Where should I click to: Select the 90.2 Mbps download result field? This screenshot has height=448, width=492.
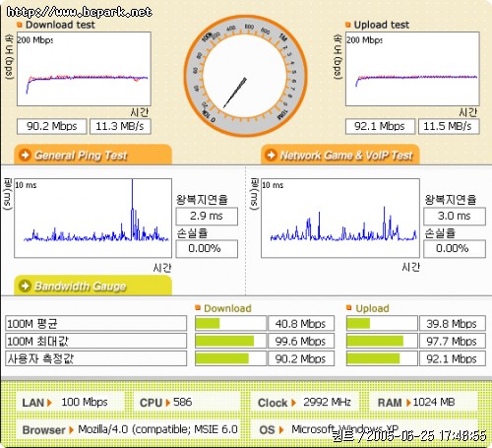click(x=52, y=126)
